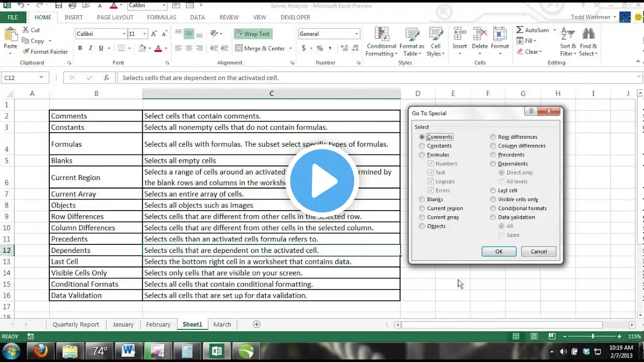Apply cell borders from the Borders icon
644x362 pixels.
(x=121, y=48)
